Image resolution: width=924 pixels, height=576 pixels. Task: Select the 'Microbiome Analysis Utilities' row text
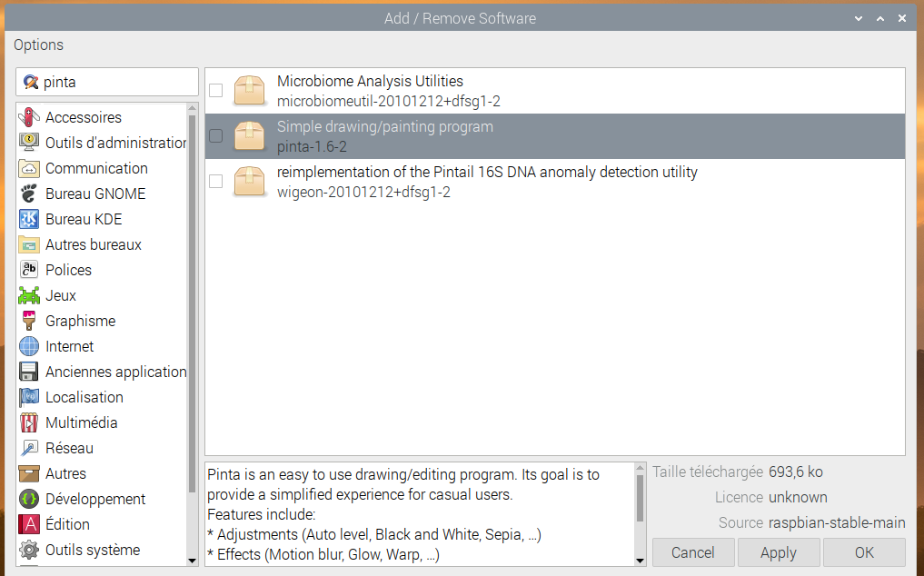pos(370,81)
